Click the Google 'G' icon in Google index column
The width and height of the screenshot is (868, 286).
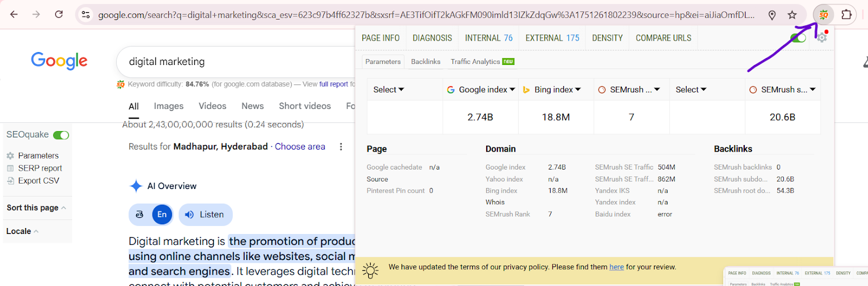pyautogui.click(x=451, y=90)
